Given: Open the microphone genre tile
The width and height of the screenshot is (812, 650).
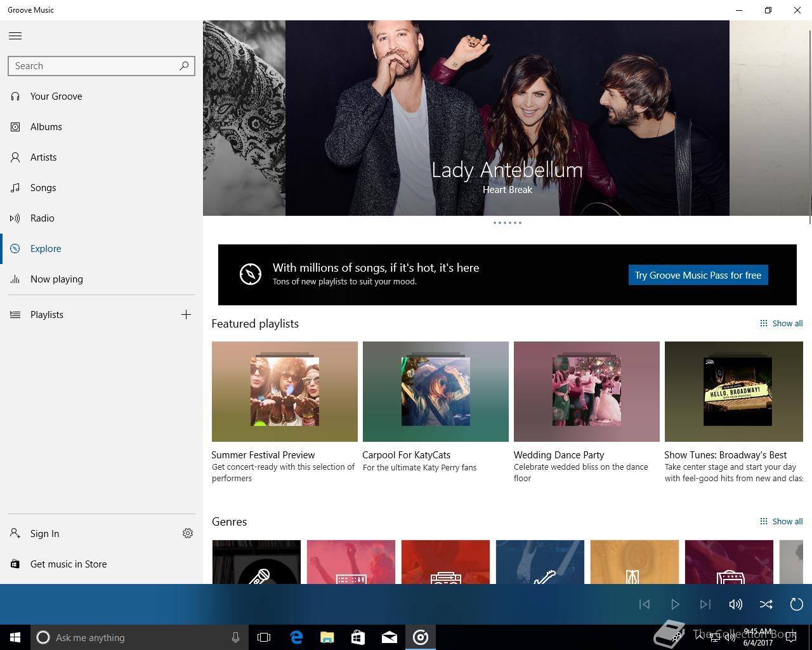Looking at the screenshot, I should pos(256,562).
